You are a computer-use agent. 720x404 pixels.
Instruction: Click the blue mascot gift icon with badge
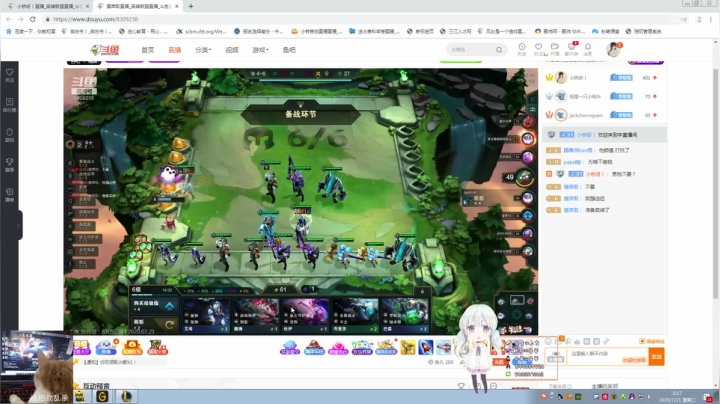pos(107,347)
